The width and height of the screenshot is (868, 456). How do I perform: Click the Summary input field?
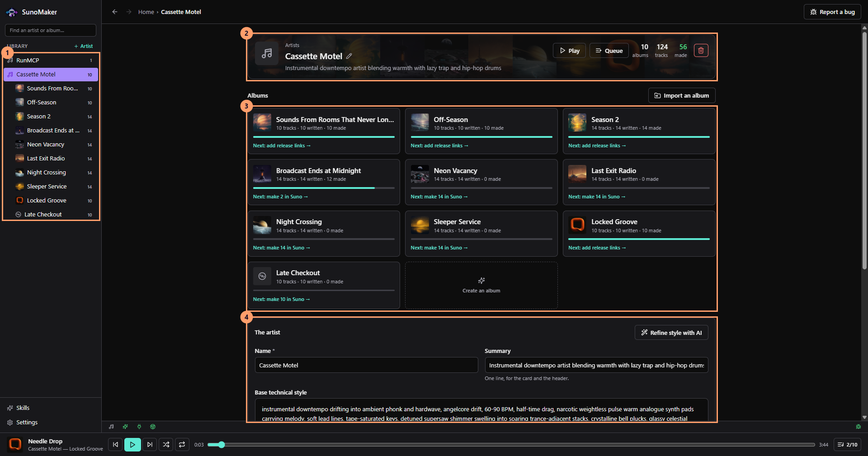pos(596,365)
